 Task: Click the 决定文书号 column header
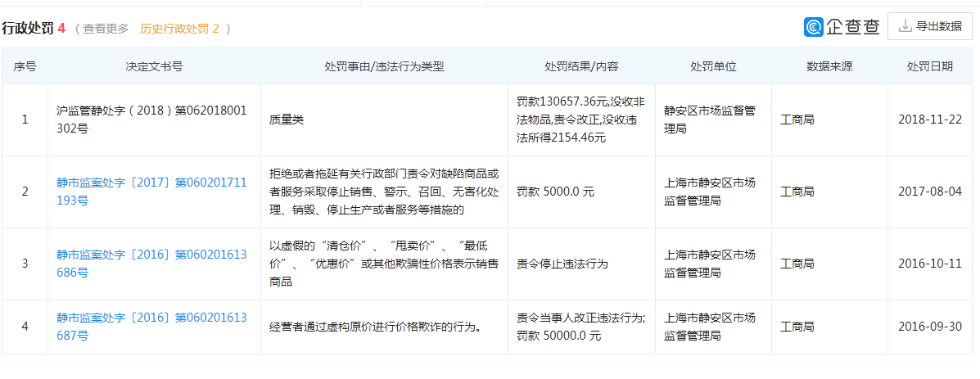155,66
